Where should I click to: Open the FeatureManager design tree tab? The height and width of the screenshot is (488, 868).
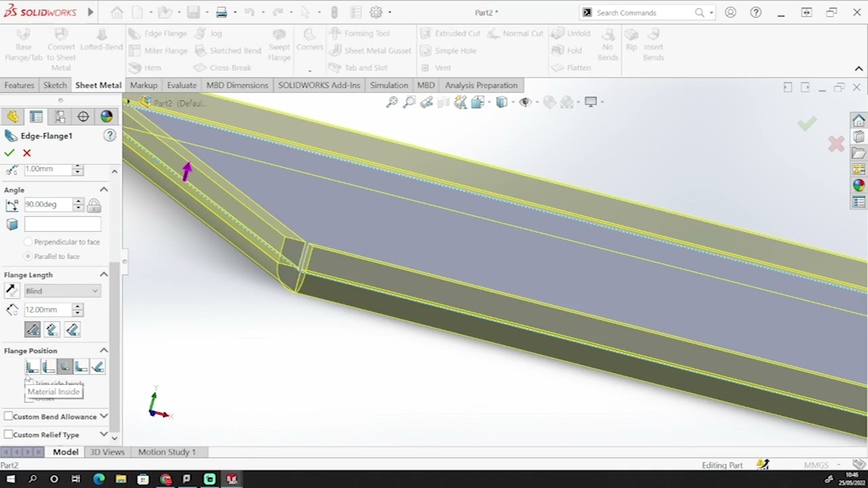[13, 117]
